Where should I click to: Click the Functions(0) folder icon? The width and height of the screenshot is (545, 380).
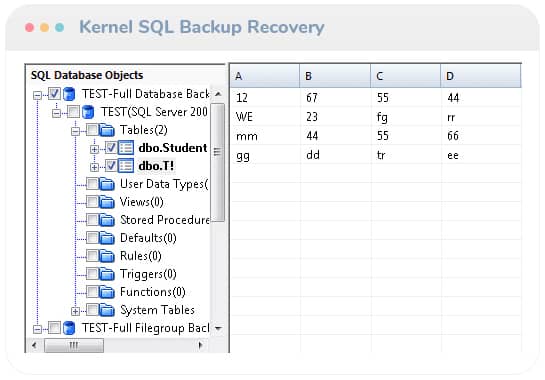(x=107, y=292)
